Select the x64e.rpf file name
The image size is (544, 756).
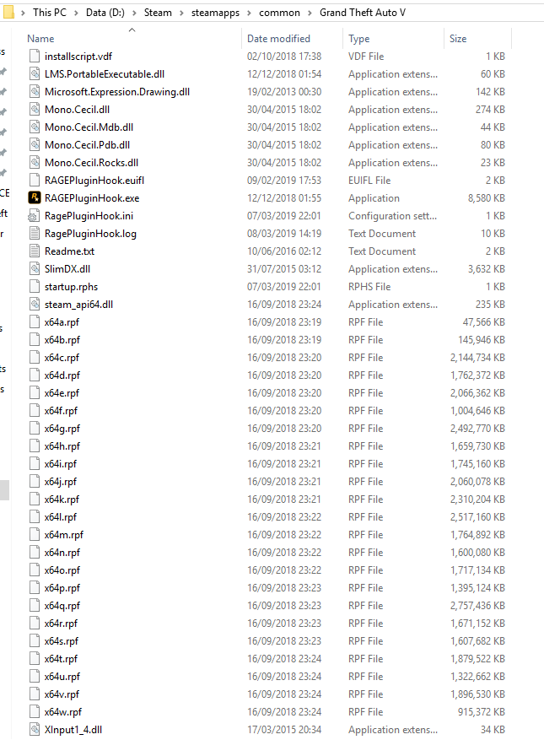(62, 393)
